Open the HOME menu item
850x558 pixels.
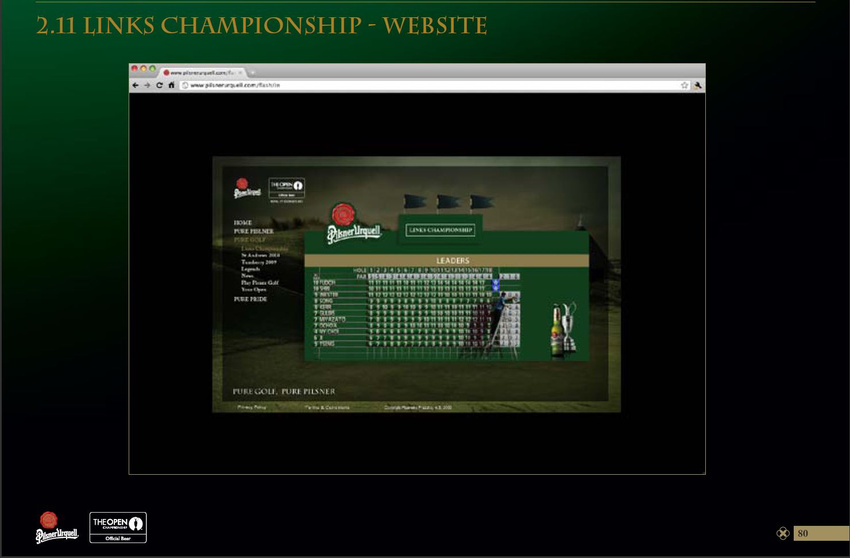pos(243,222)
